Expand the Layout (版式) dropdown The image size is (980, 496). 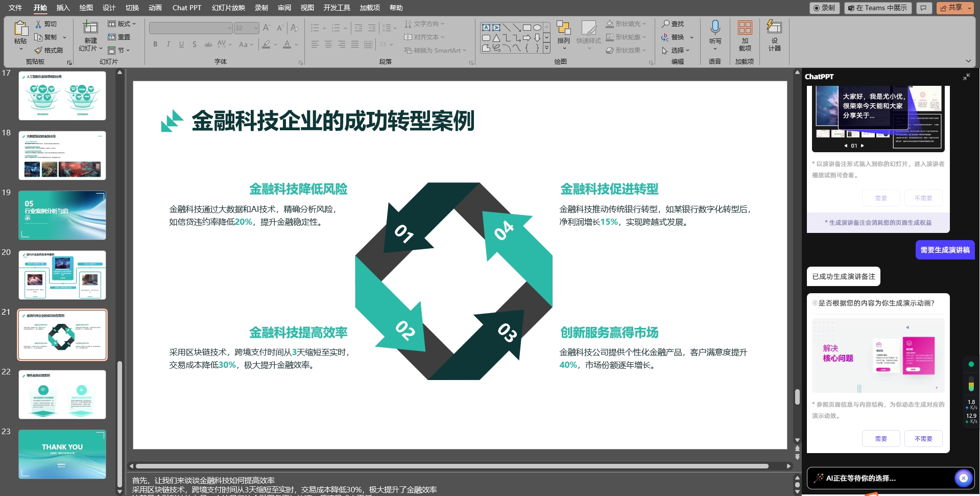122,24
